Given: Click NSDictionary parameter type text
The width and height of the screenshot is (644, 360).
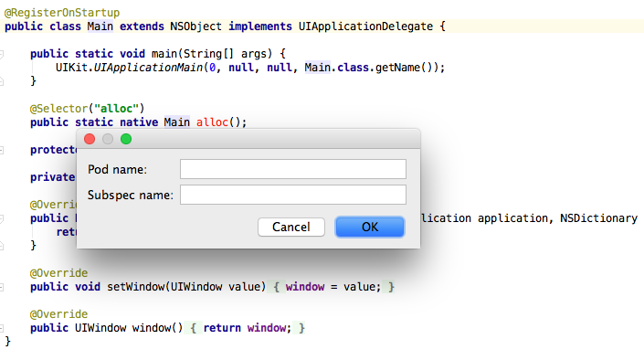Looking at the screenshot, I should (x=599, y=217).
